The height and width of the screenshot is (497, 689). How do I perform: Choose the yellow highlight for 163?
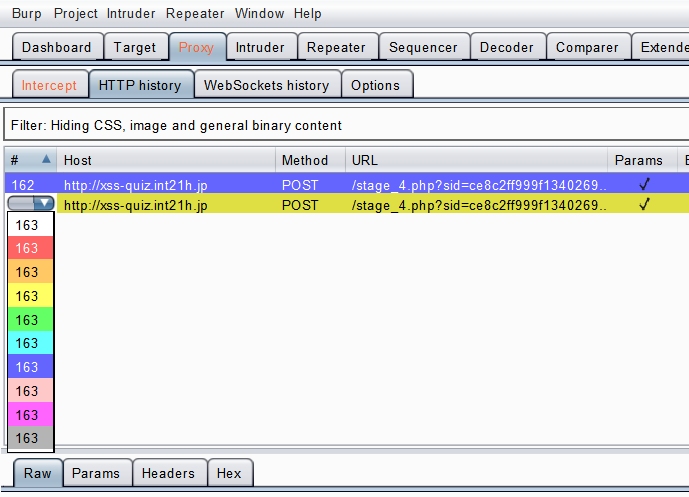30,296
